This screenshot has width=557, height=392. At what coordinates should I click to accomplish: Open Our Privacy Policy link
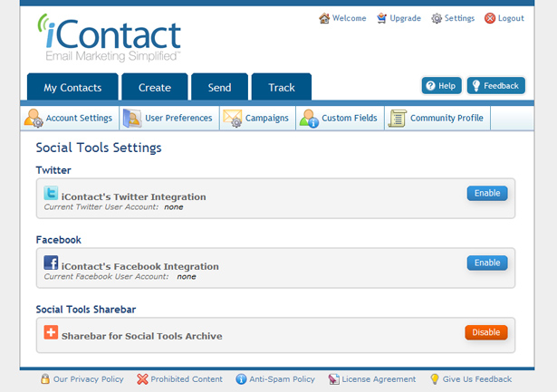point(89,379)
